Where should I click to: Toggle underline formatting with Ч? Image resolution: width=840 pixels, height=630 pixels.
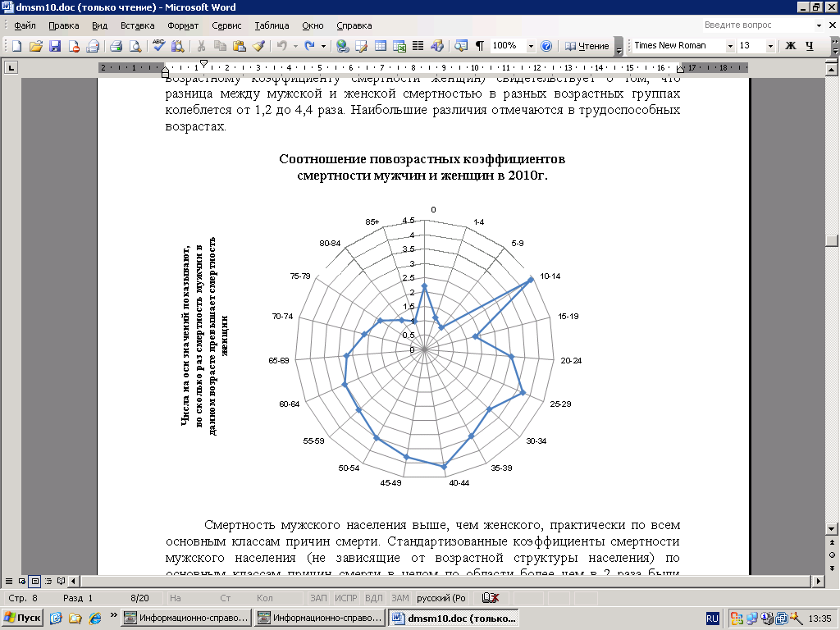(809, 46)
